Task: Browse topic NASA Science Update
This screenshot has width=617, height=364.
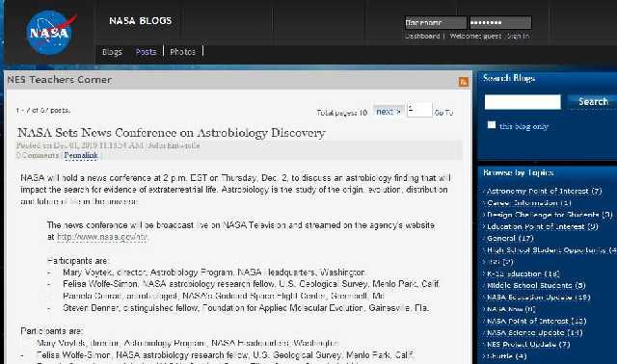Action: click(534, 332)
